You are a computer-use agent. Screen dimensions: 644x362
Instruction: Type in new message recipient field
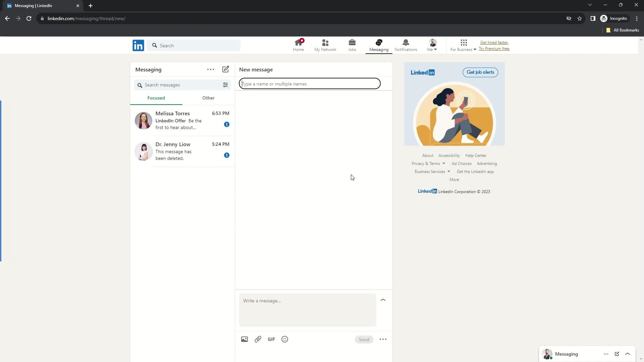pos(310,83)
